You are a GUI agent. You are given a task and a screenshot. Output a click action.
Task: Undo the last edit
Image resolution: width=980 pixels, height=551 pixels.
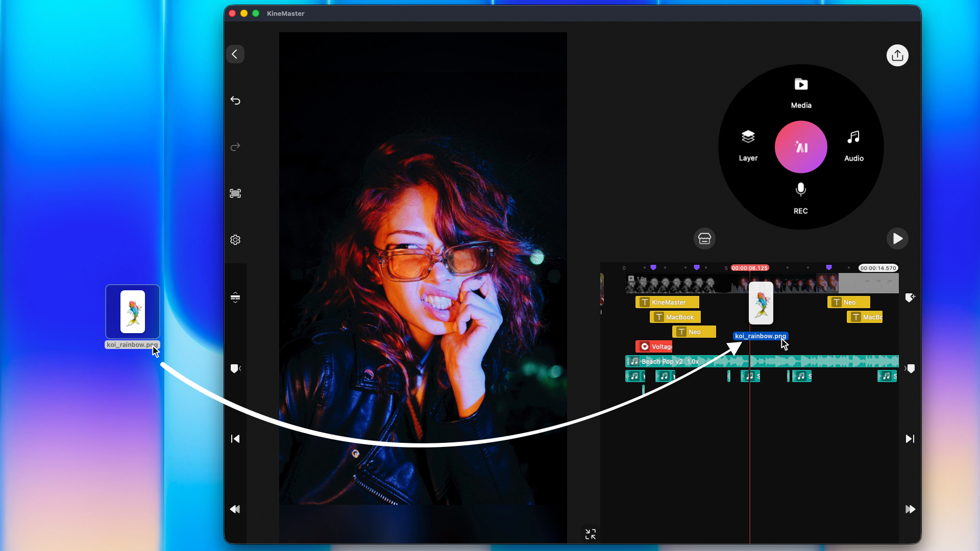coord(235,101)
